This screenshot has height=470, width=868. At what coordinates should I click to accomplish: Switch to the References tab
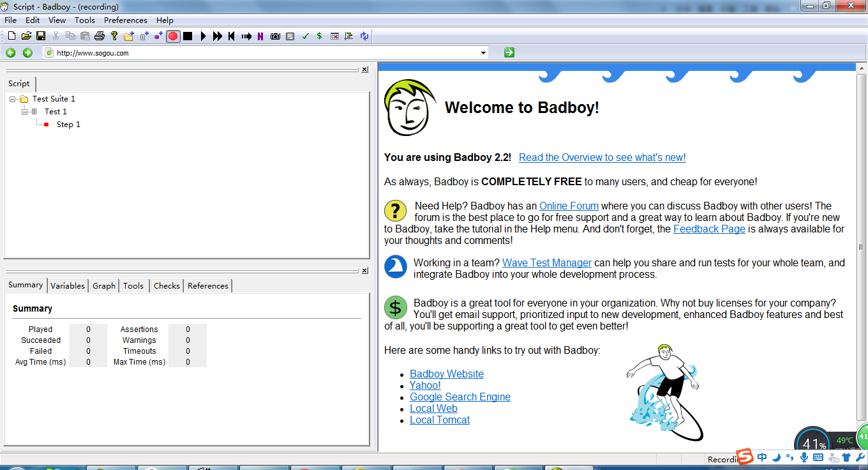[x=208, y=286]
